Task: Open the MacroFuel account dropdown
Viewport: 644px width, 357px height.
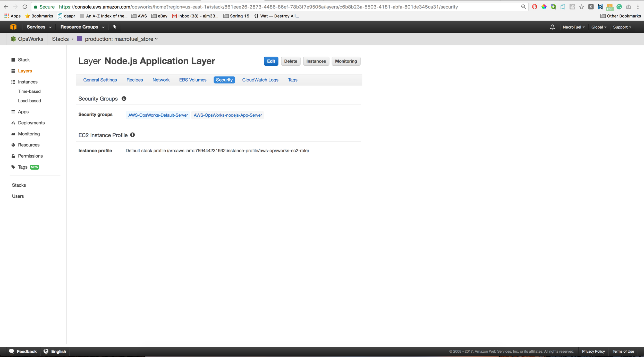Action: [x=574, y=27]
